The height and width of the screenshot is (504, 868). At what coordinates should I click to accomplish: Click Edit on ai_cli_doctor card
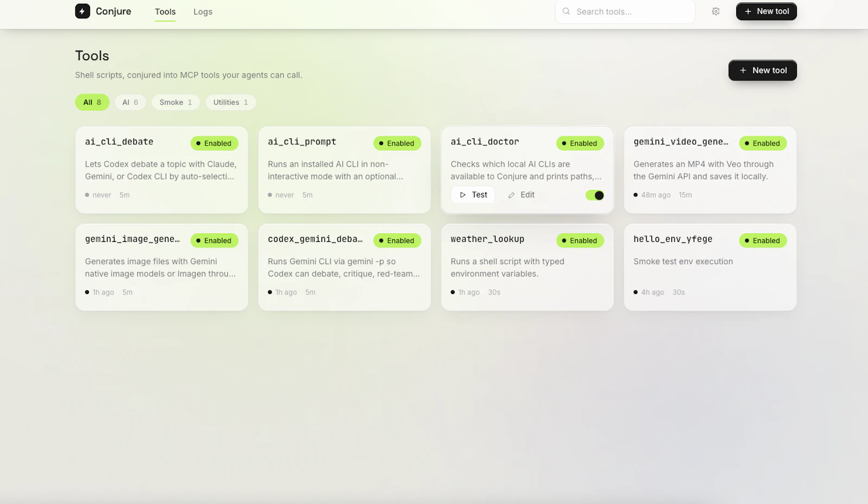click(x=521, y=195)
